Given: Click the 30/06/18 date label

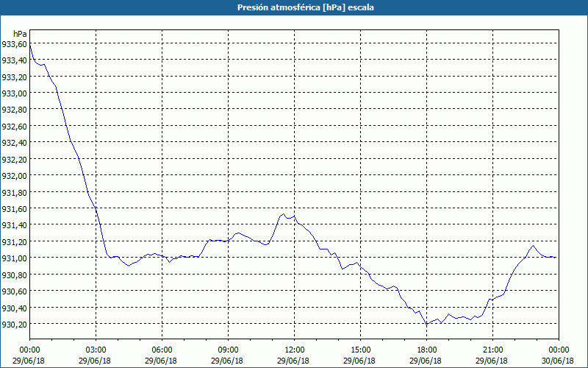Looking at the screenshot, I should (559, 361).
